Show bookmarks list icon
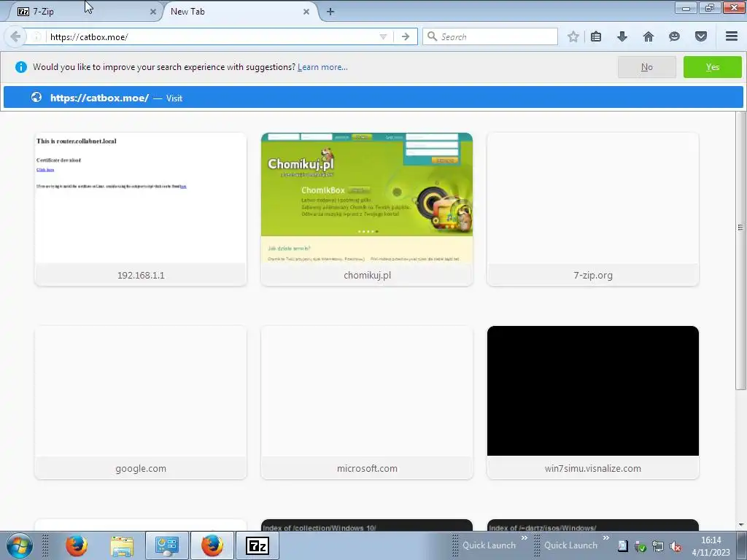This screenshot has width=747, height=560. pyautogui.click(x=596, y=36)
